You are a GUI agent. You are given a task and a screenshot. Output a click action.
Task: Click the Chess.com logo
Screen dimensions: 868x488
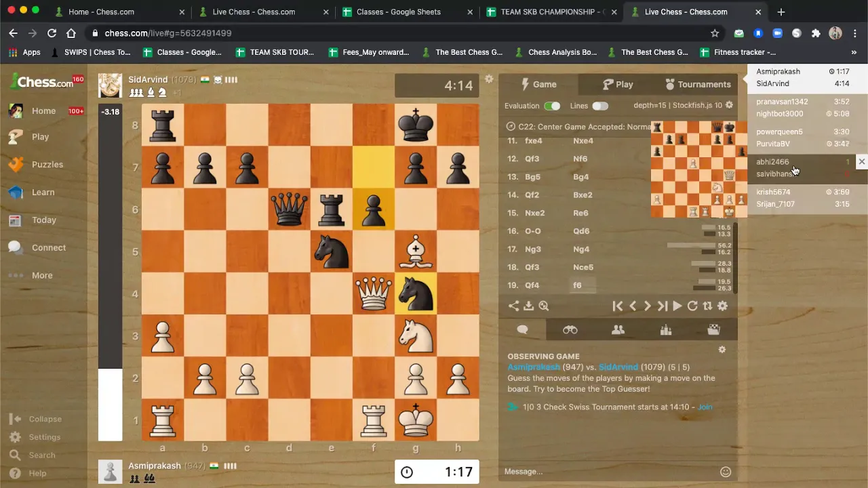point(42,82)
